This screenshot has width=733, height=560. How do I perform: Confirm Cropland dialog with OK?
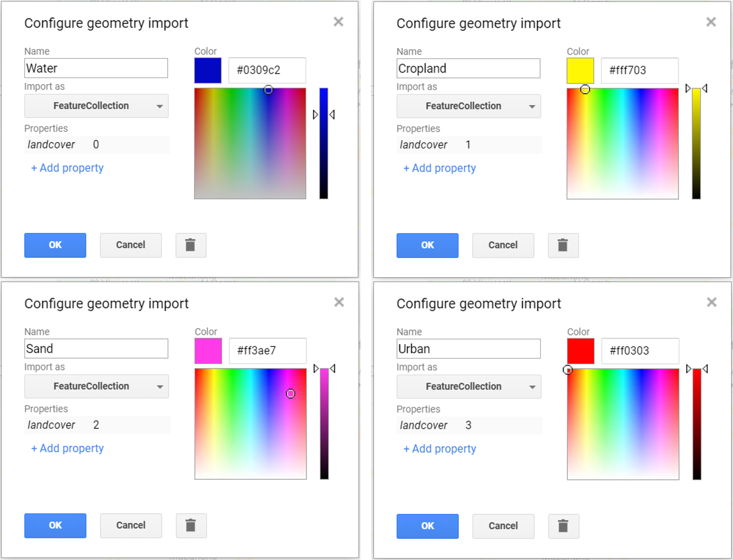pyautogui.click(x=428, y=245)
